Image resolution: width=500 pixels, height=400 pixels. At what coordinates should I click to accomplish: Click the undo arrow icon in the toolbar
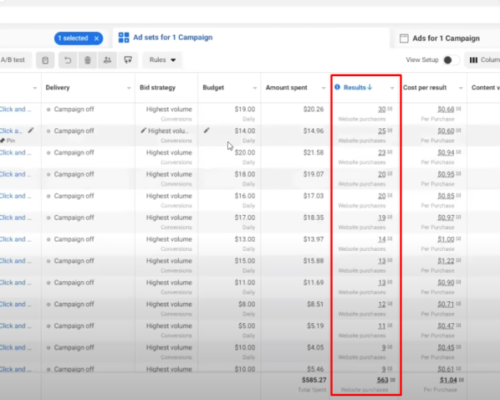click(x=68, y=60)
